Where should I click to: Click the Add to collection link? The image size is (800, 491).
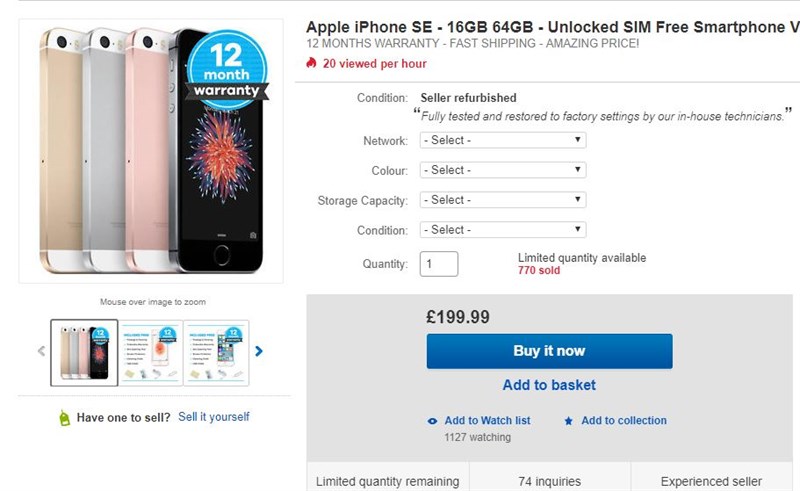(x=624, y=421)
